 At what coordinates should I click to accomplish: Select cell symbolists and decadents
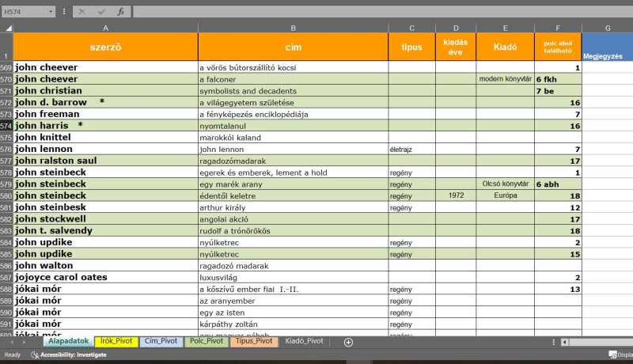click(x=293, y=91)
